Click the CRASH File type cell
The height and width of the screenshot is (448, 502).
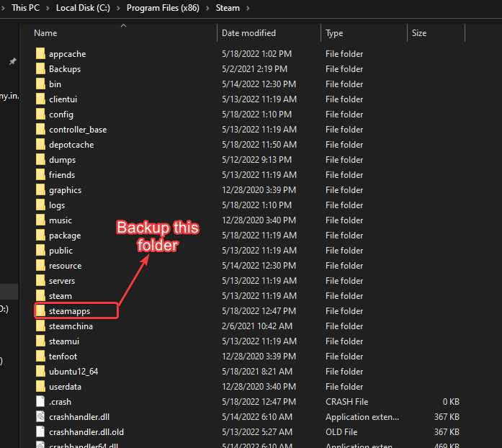click(346, 402)
